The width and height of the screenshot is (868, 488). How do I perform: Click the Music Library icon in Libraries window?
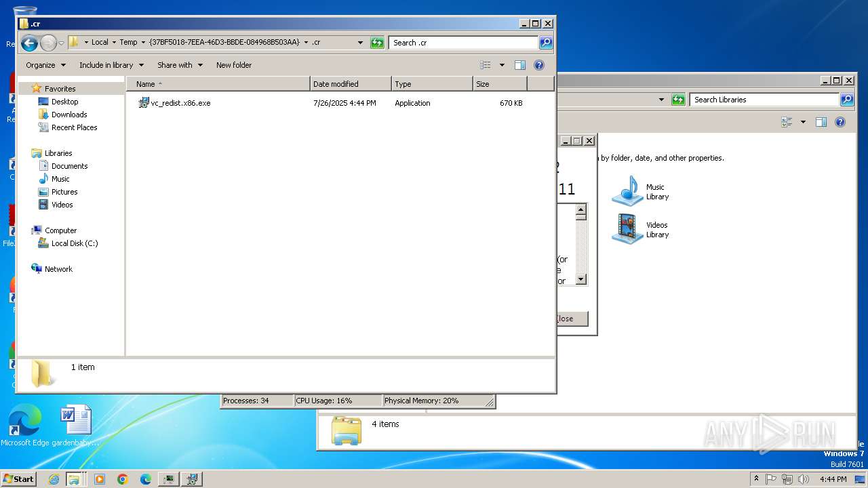click(x=627, y=190)
